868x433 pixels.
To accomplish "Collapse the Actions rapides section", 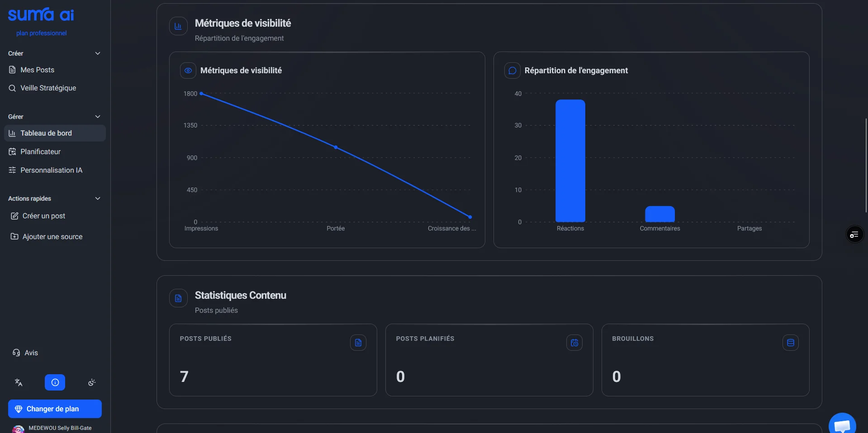I will click(x=97, y=198).
